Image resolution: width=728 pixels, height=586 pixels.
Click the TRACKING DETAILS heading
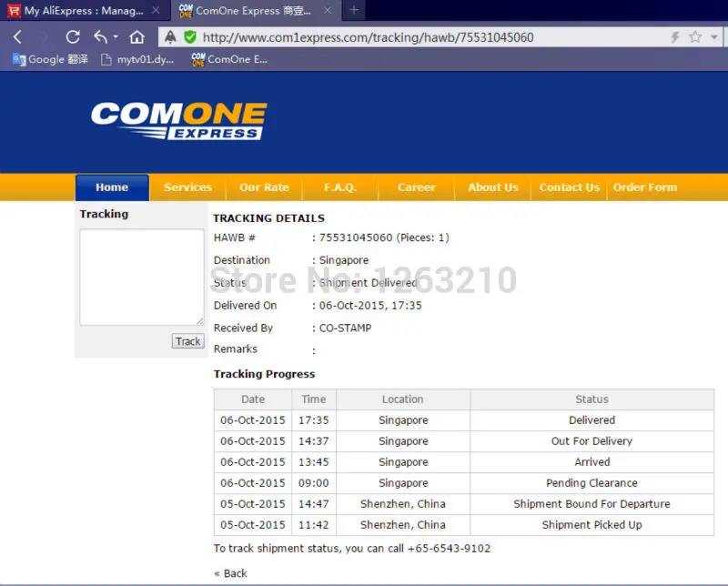point(268,218)
